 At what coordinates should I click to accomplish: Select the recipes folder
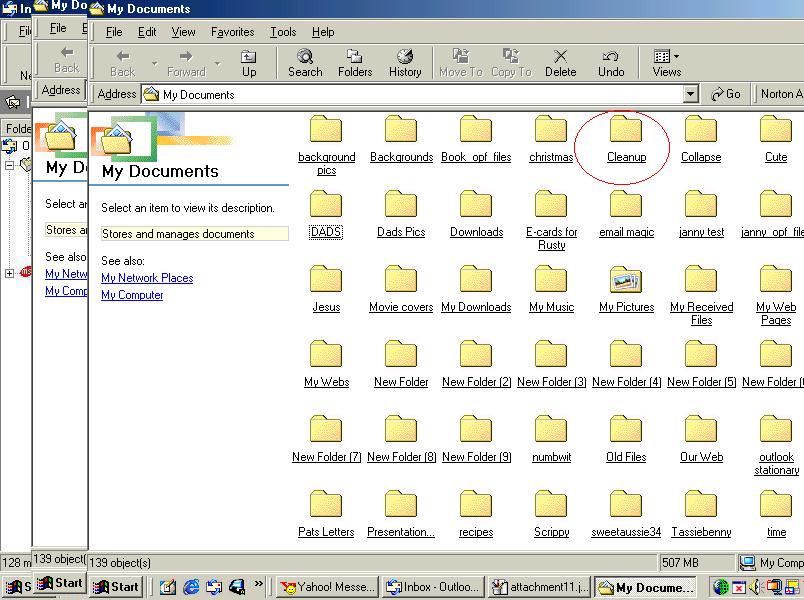(x=476, y=508)
